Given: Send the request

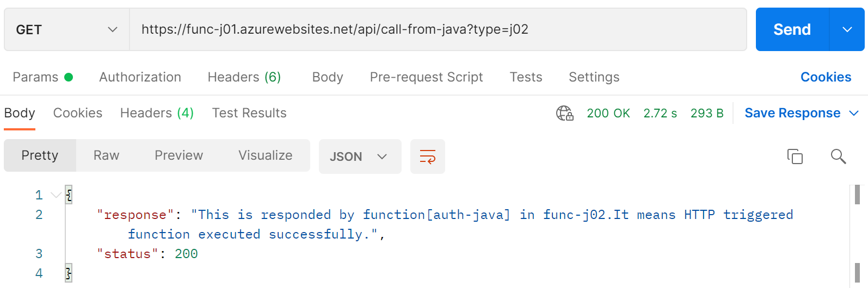Looking at the screenshot, I should coord(792,29).
